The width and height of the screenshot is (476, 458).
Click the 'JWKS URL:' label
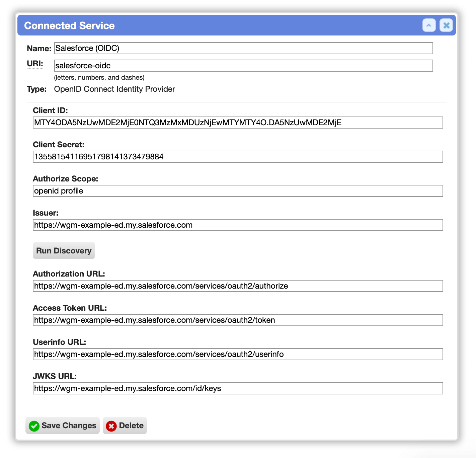click(55, 376)
